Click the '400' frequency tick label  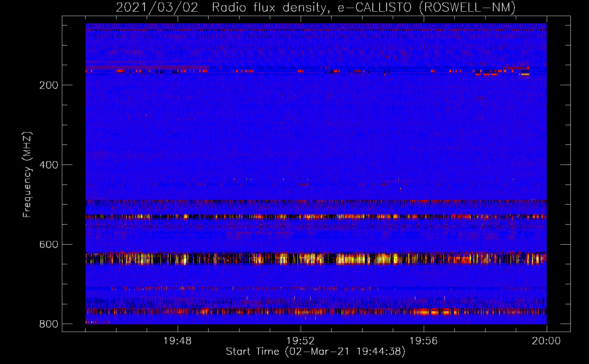49,165
